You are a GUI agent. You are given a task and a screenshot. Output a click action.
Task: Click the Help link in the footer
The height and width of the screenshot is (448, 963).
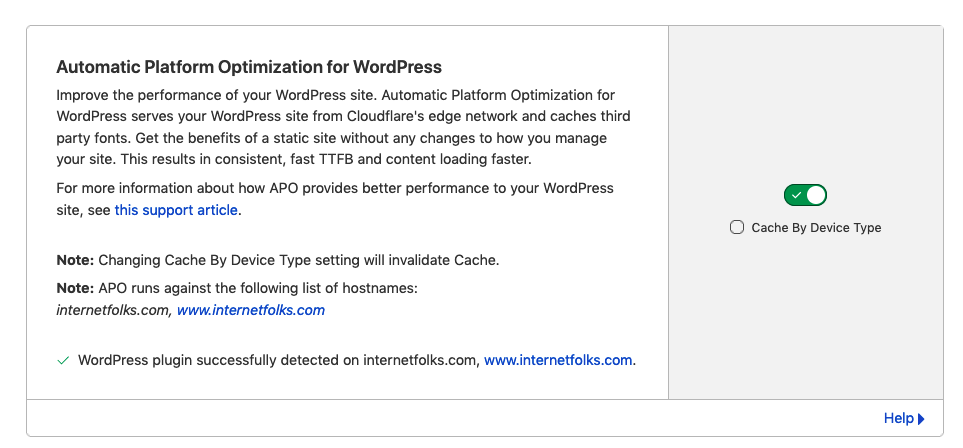pos(898,419)
